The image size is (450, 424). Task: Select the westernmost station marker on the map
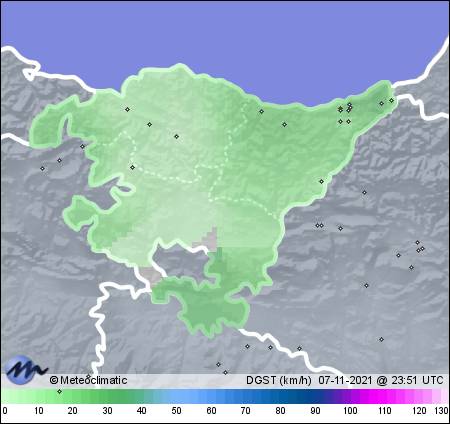point(42,169)
